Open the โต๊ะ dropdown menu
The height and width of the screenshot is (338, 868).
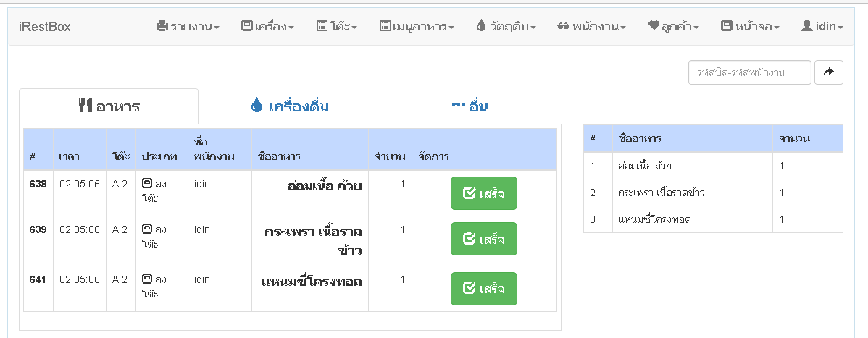[x=337, y=26]
